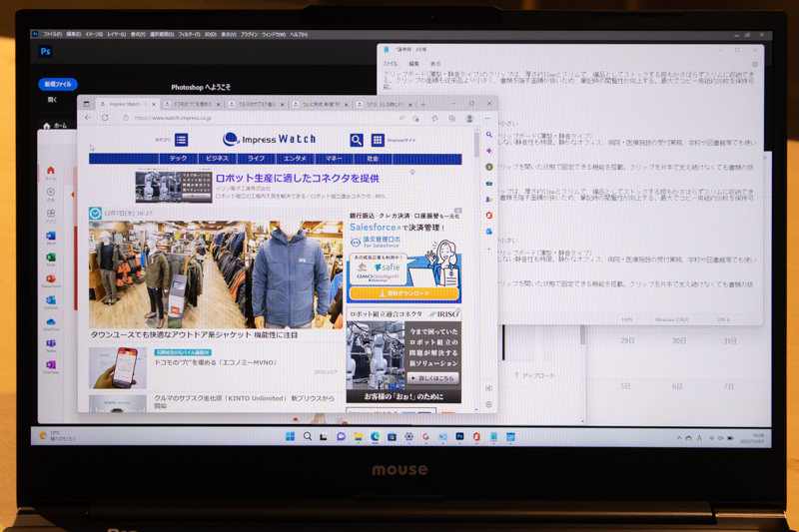Switch to the ドコモ browser tab
The width and height of the screenshot is (799, 532).
[x=192, y=104]
